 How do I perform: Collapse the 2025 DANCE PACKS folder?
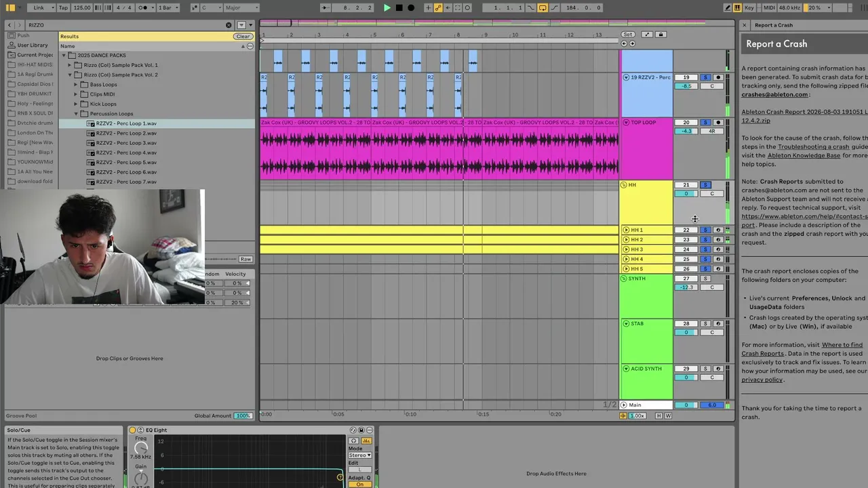tap(64, 55)
